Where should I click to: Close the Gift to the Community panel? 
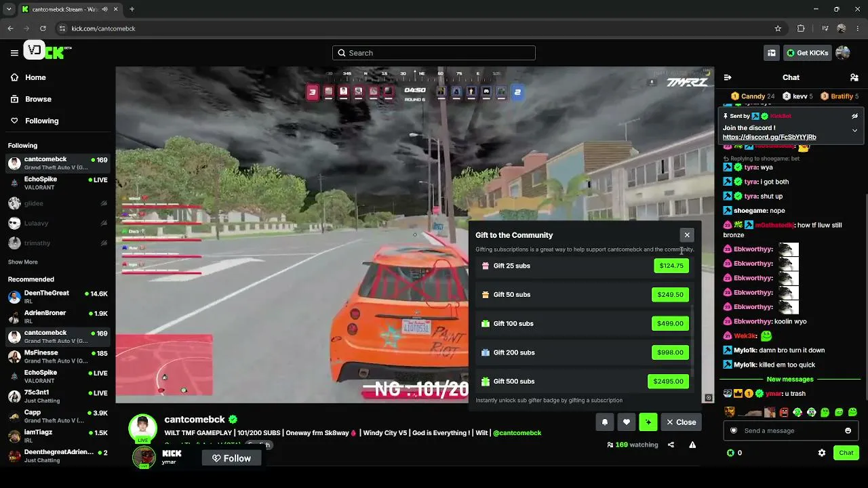[687, 235]
